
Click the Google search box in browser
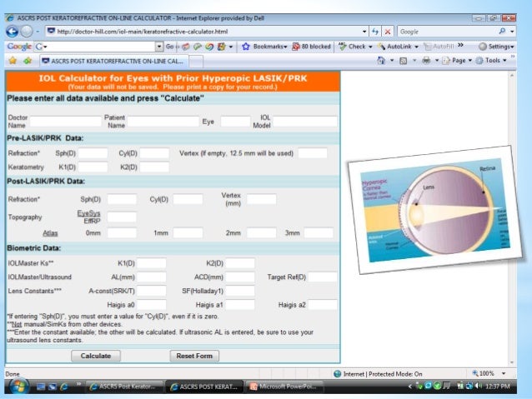(x=448, y=32)
